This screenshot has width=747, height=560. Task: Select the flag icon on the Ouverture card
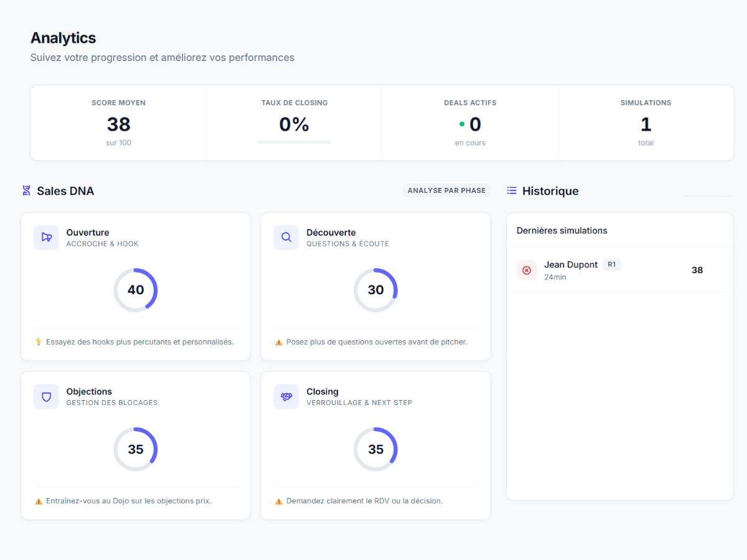pos(46,238)
